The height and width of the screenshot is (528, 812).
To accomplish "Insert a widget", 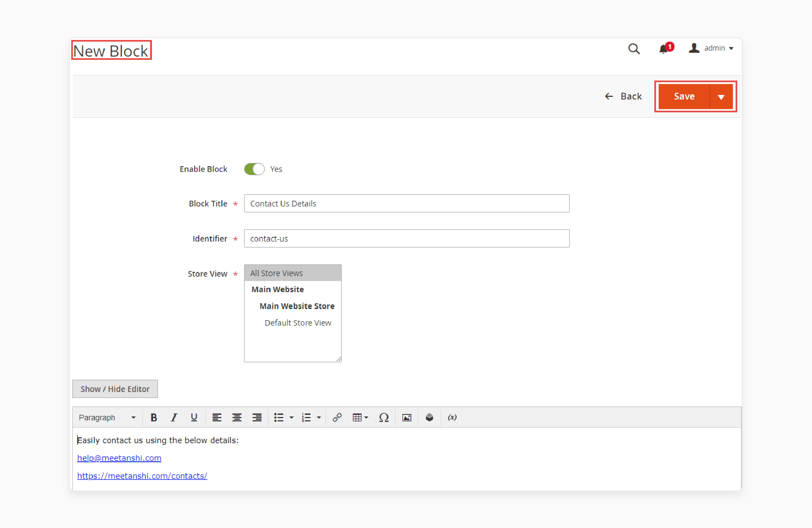I will [430, 417].
